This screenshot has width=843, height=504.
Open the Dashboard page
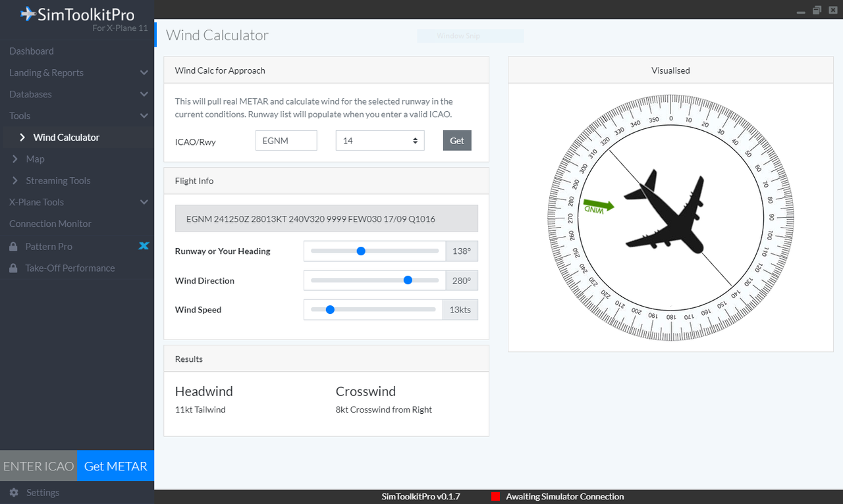32,51
